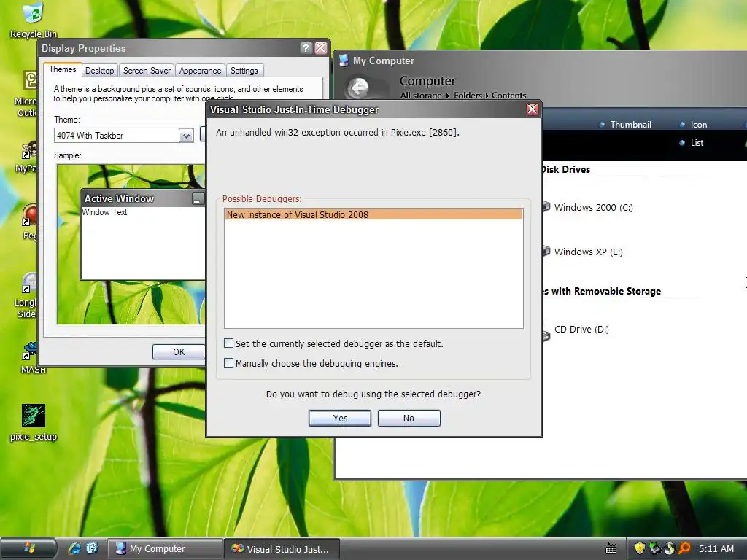
Task: Launch Outlook Express from quick launch
Action: [92, 548]
